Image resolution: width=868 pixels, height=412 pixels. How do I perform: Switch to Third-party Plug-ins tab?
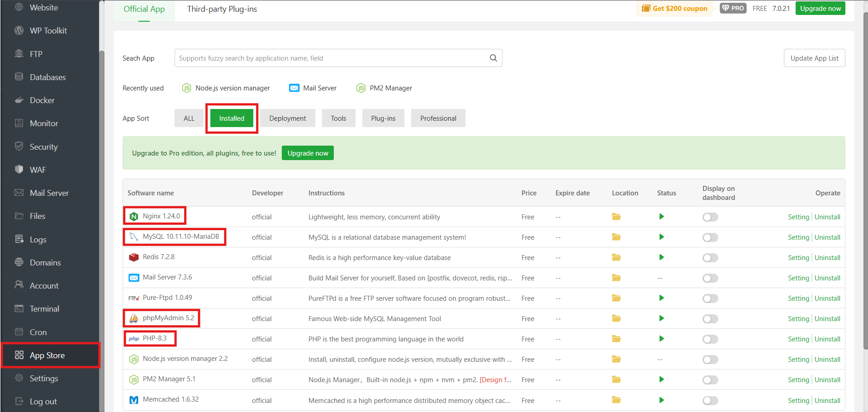(x=222, y=9)
